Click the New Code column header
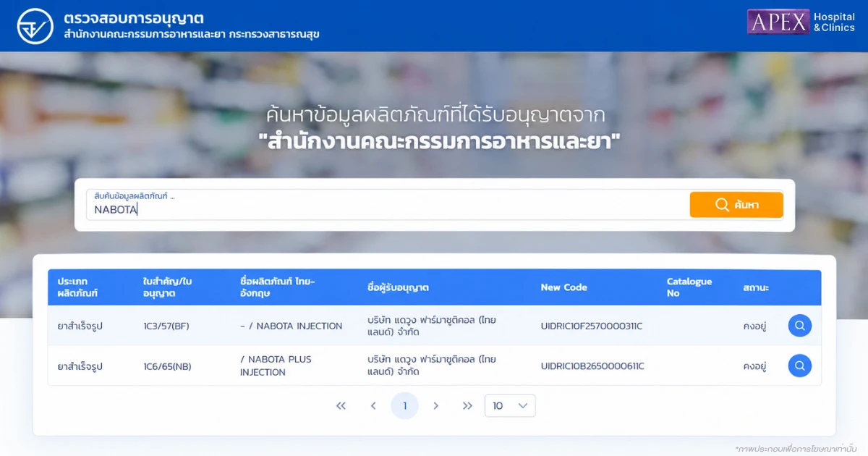868x456 pixels. click(564, 287)
